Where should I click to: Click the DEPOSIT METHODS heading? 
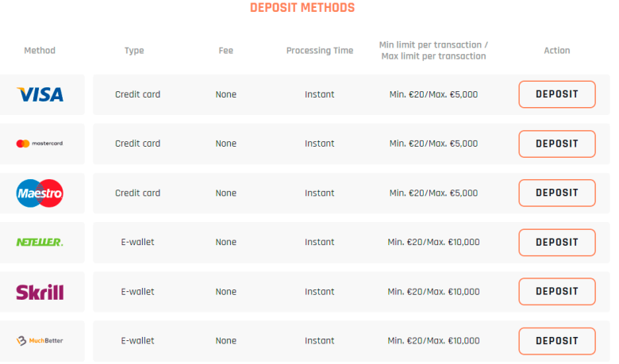click(x=302, y=8)
